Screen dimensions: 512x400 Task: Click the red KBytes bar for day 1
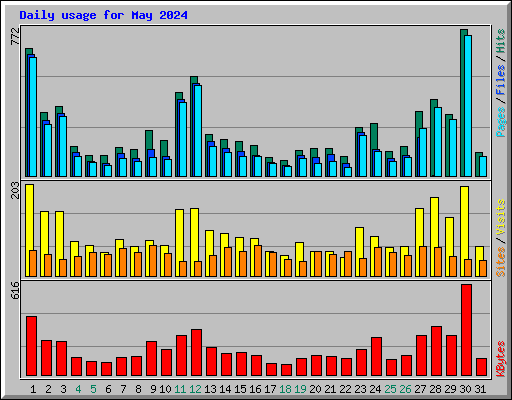point(31,346)
